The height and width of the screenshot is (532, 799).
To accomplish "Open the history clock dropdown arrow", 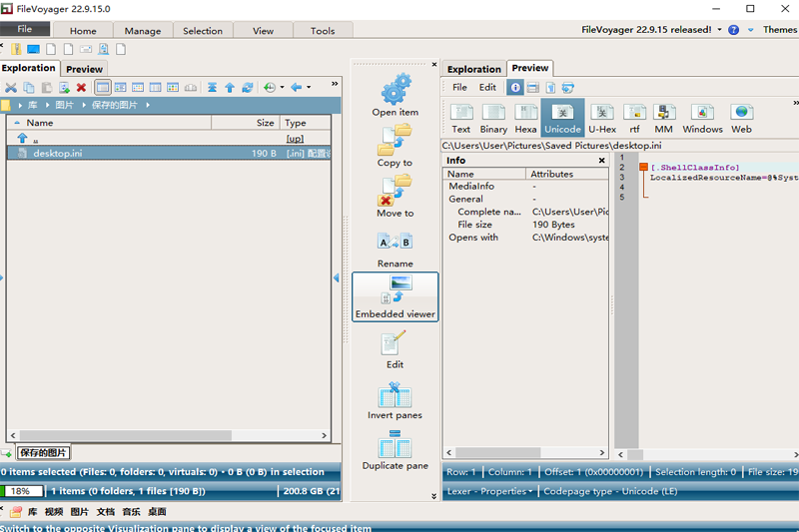I will (282, 88).
